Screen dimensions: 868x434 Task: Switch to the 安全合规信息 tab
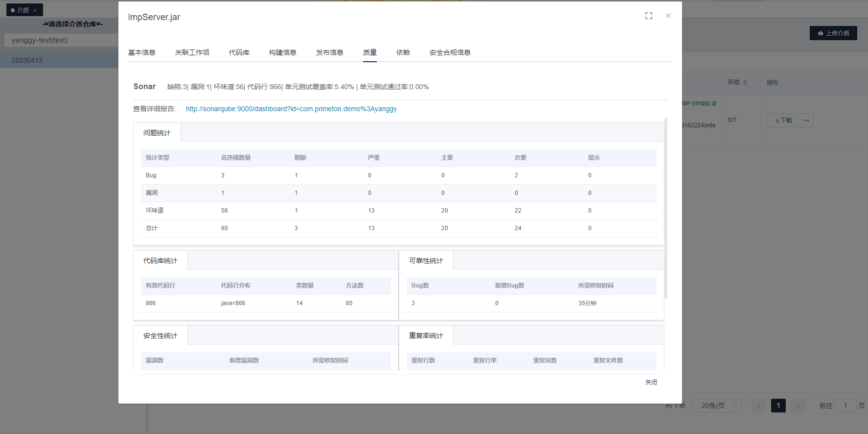click(x=450, y=52)
